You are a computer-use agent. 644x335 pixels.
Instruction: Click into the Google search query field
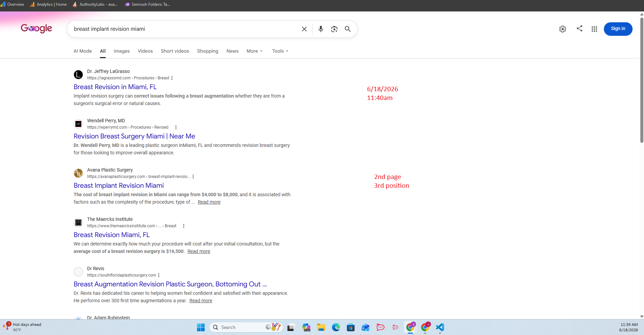click(185, 29)
